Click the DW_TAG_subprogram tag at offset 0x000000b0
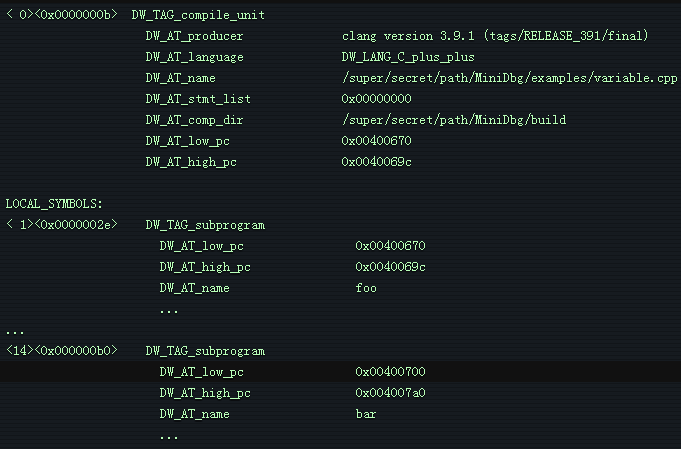 205,351
